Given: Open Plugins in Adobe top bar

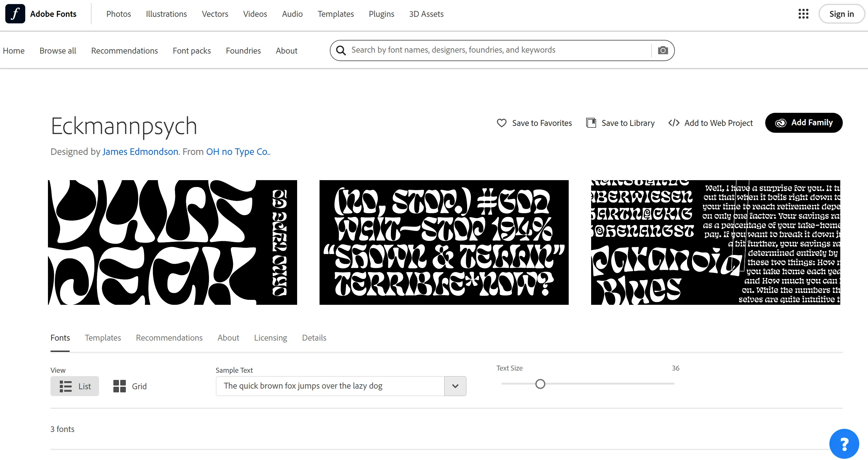Looking at the screenshot, I should click(x=382, y=14).
